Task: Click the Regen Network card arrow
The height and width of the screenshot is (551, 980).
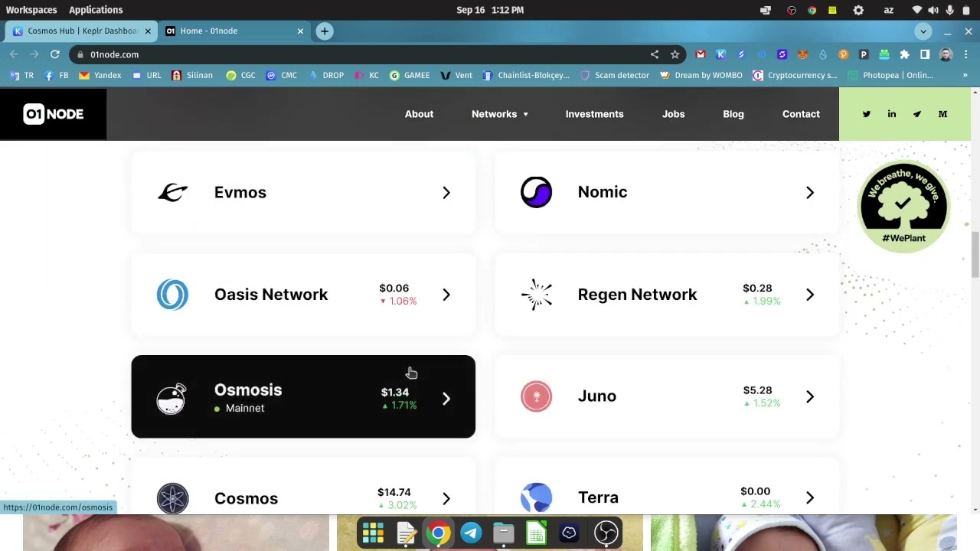Action: 810,295
